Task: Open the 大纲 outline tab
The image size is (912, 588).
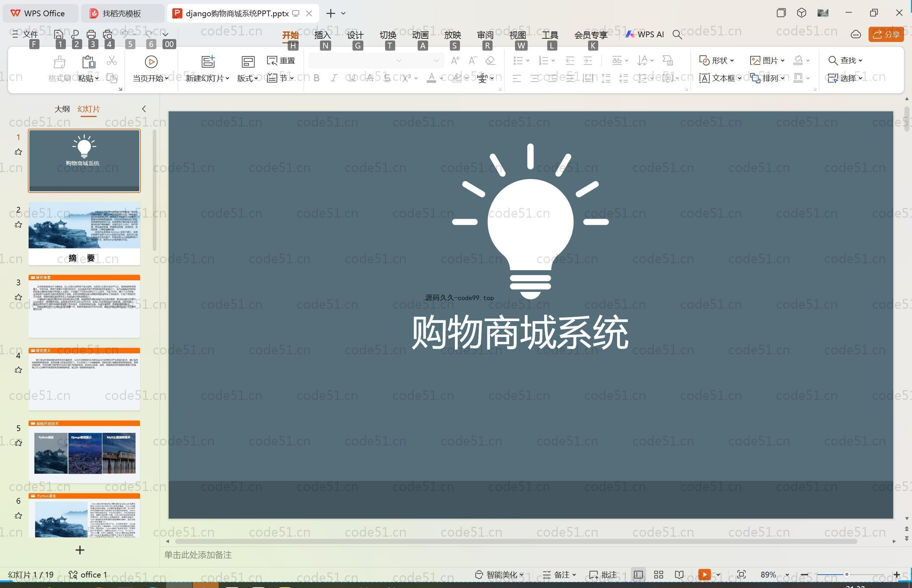Action: pos(62,109)
